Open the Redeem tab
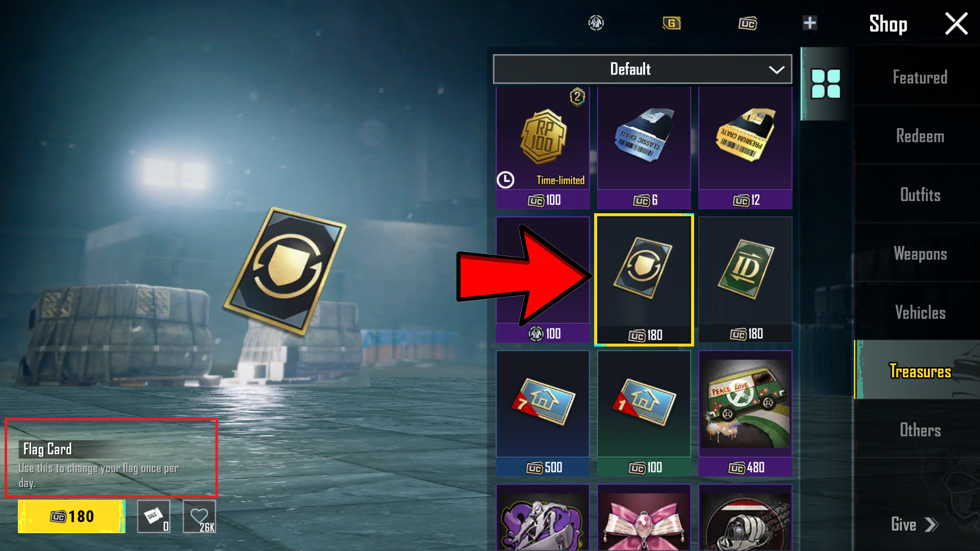 [x=920, y=136]
